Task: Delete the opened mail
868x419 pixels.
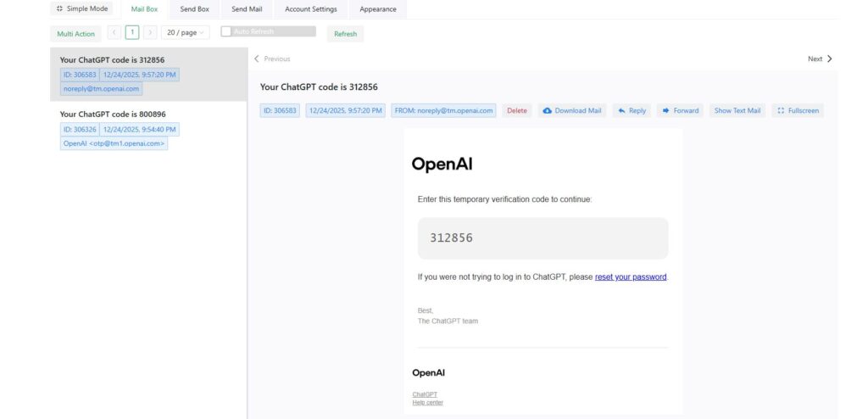Action: (517, 111)
